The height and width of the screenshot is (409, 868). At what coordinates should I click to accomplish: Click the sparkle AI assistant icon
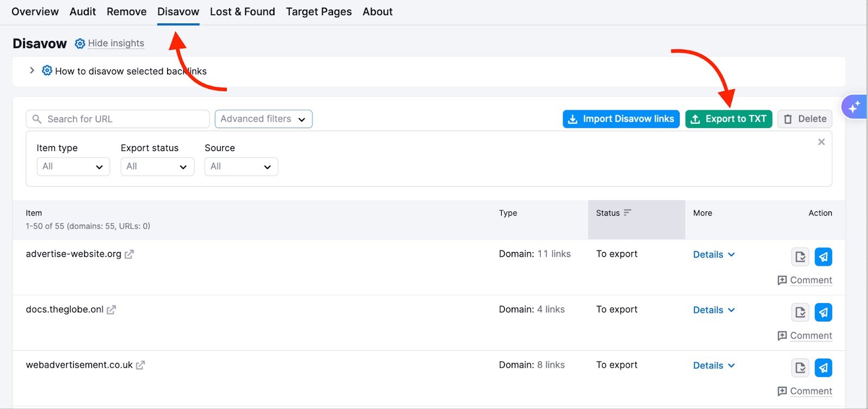(x=854, y=107)
